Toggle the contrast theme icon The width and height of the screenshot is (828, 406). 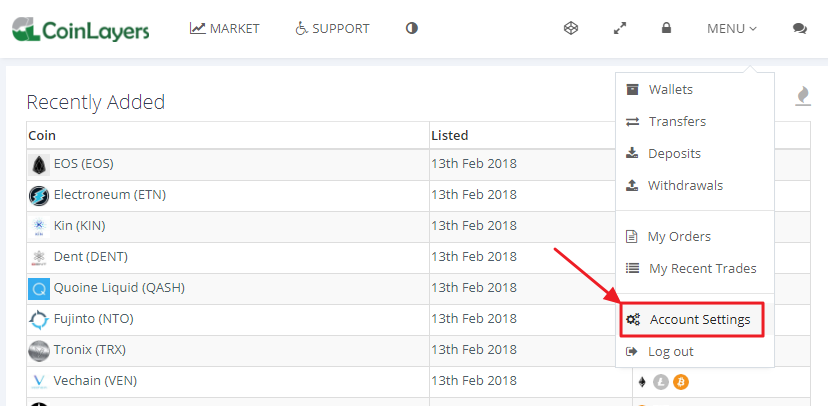click(412, 28)
